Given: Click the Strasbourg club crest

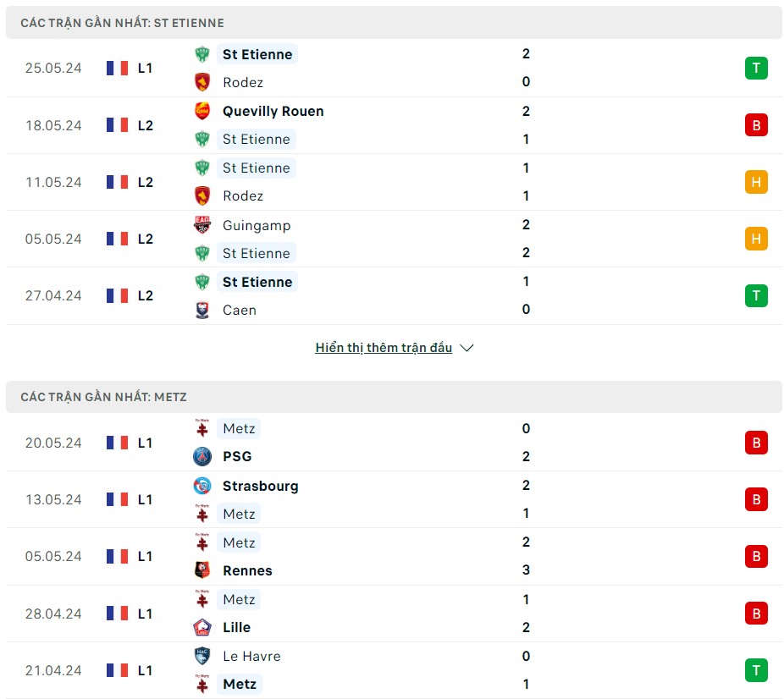Looking at the screenshot, I should tap(202, 486).
